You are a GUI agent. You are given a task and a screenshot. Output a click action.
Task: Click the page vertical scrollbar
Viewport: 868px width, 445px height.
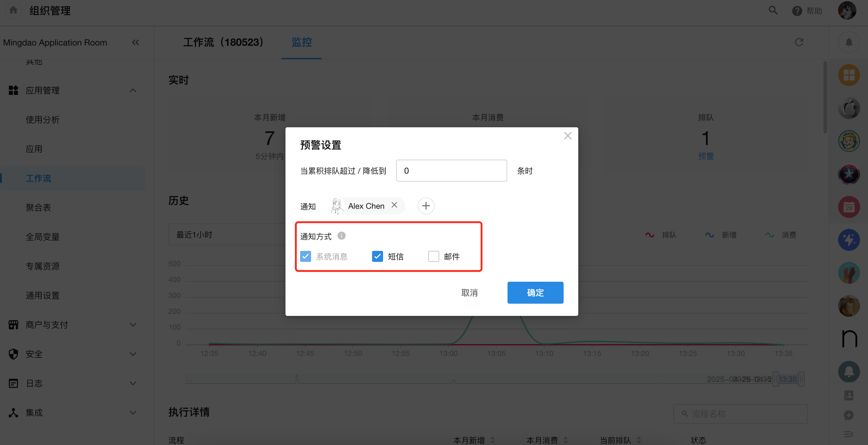tap(825, 97)
